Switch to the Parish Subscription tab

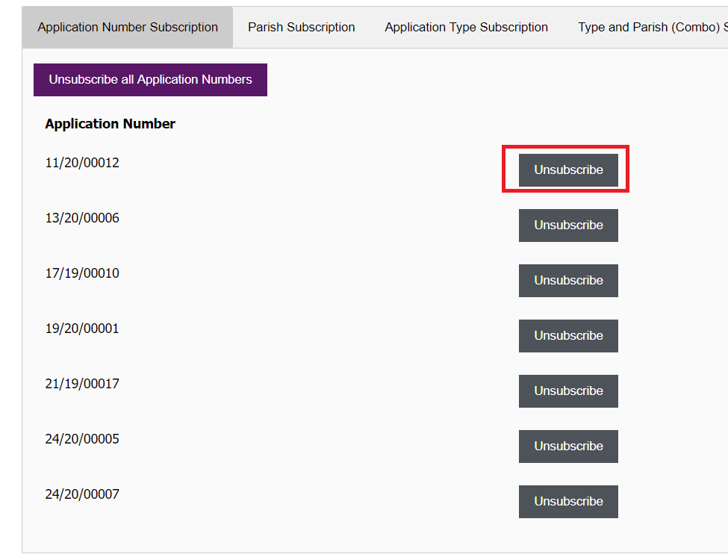[x=302, y=28]
